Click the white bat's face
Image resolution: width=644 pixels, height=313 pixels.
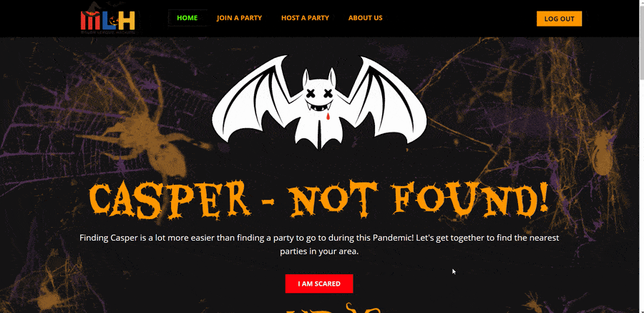319,99
